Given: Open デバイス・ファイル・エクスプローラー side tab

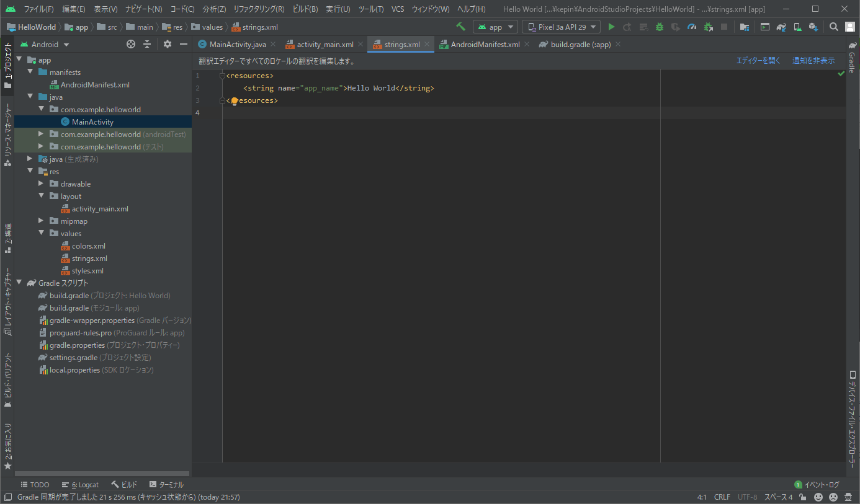Looking at the screenshot, I should click(852, 420).
